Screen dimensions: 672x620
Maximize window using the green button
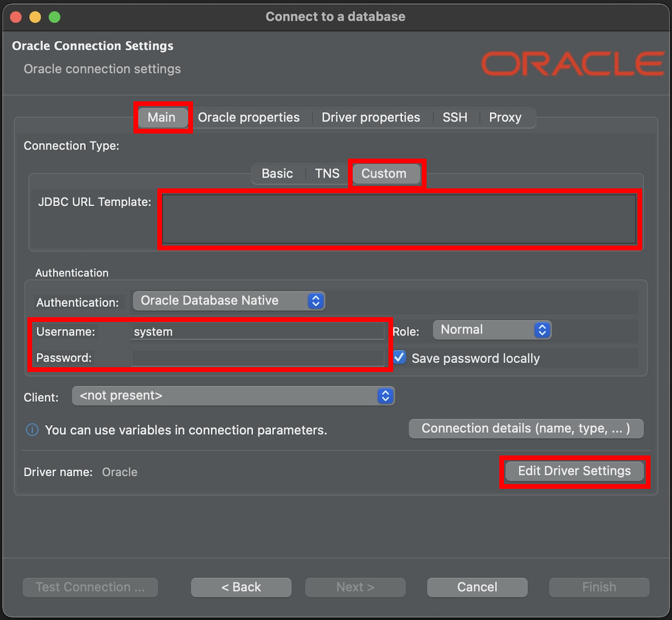(x=54, y=17)
